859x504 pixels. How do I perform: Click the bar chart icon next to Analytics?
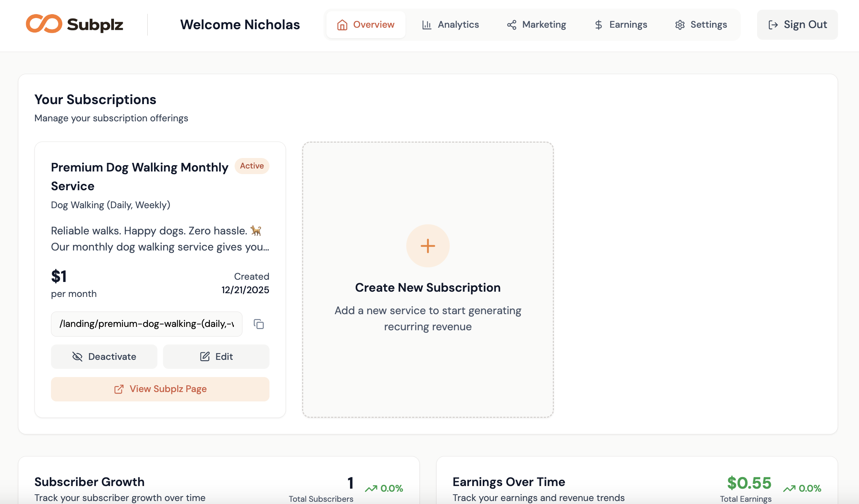tap(427, 24)
